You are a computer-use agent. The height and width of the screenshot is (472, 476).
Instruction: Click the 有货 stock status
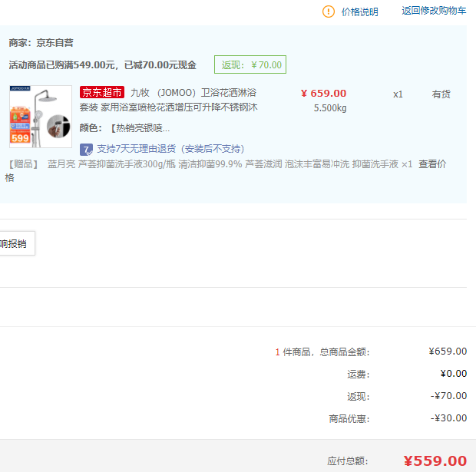(x=441, y=94)
